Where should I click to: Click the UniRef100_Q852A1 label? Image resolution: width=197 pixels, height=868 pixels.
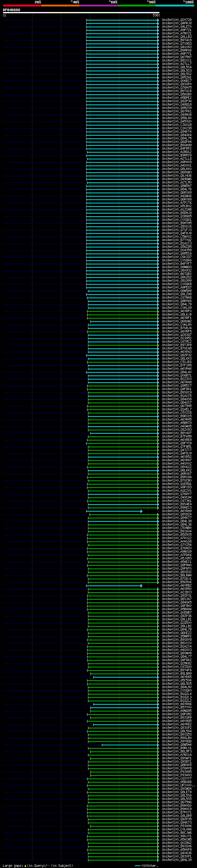coord(176,78)
